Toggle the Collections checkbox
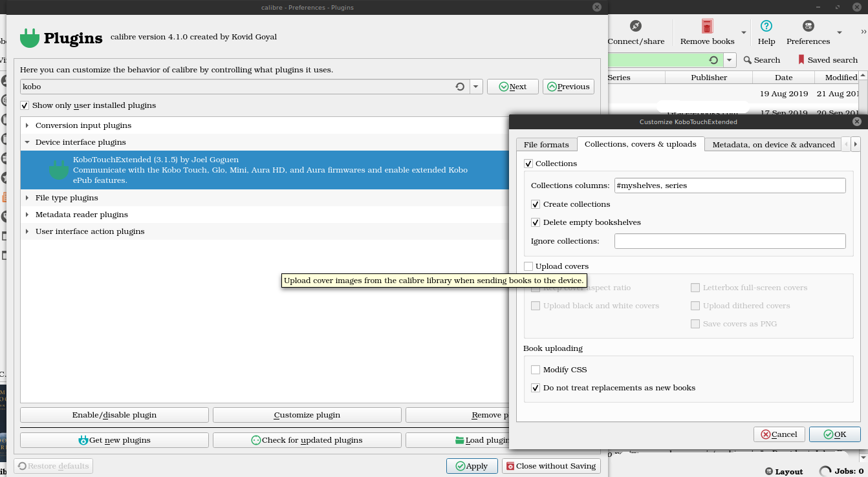Screen dimensions: 868x477 pos(528,164)
